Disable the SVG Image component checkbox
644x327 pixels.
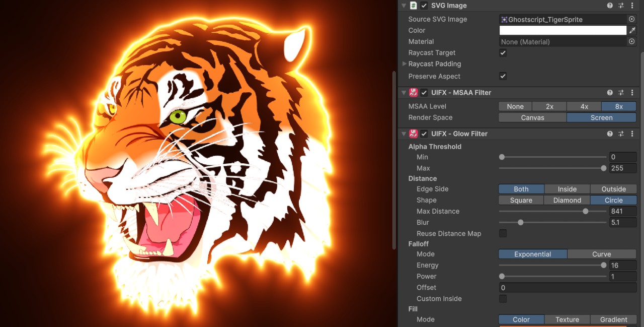point(424,6)
